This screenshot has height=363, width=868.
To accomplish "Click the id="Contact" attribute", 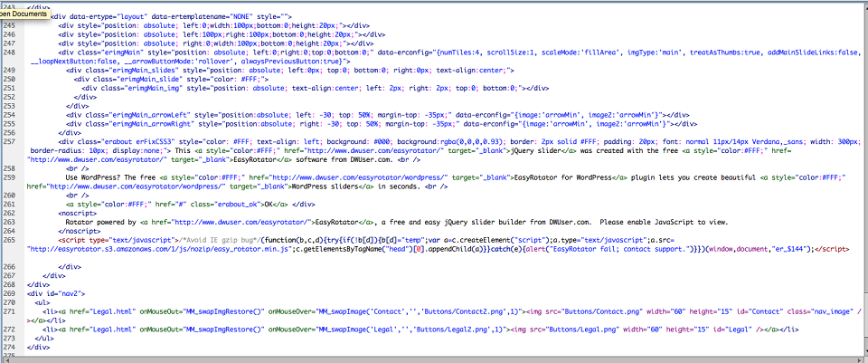I will (x=759, y=312).
